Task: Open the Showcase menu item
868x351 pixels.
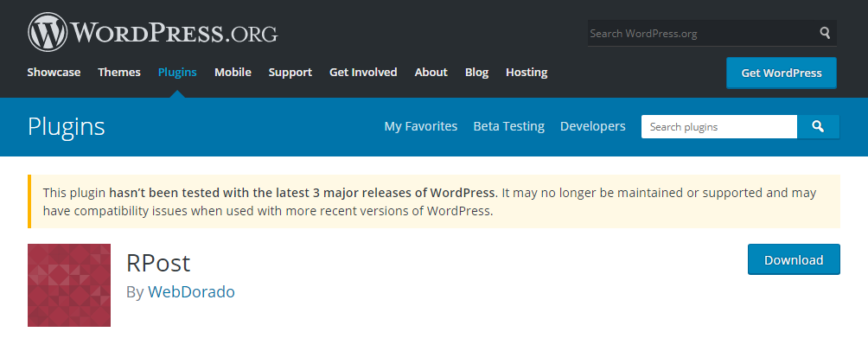Action: tap(54, 73)
